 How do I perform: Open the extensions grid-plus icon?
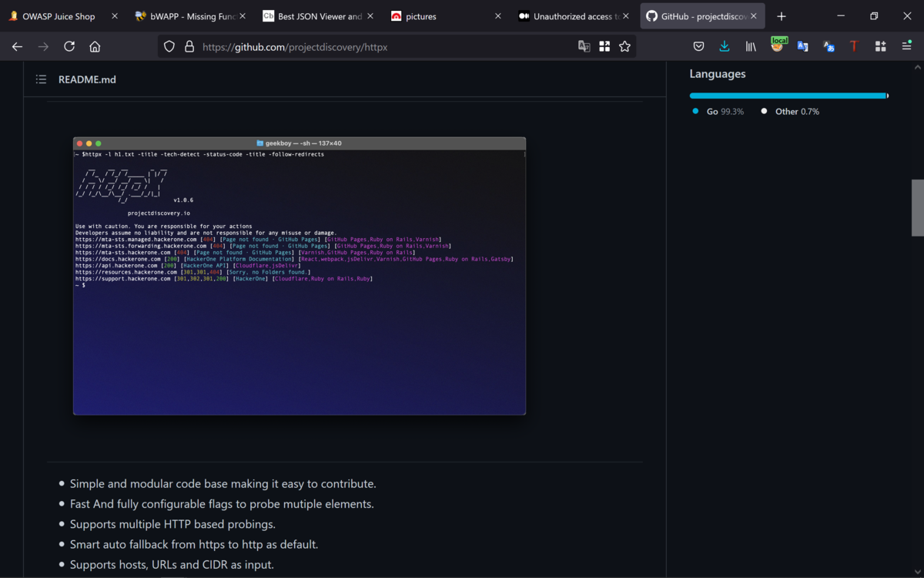click(x=880, y=47)
